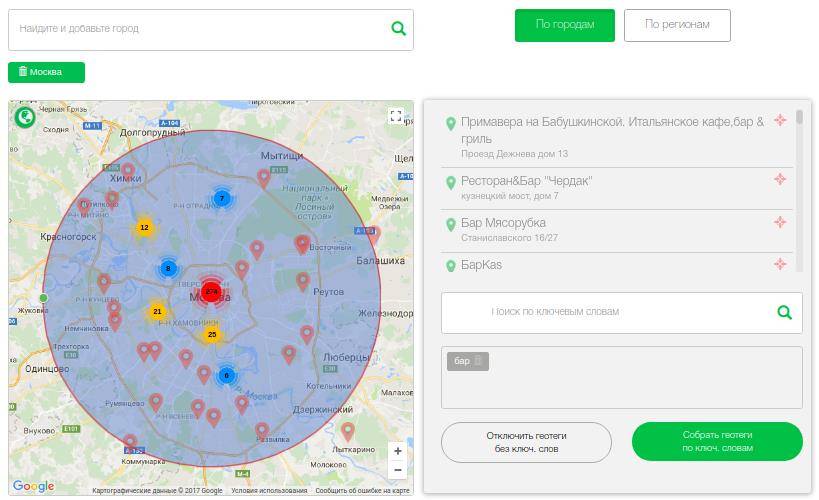Click the Москва city tag button
819x500 pixels.
pos(46,72)
